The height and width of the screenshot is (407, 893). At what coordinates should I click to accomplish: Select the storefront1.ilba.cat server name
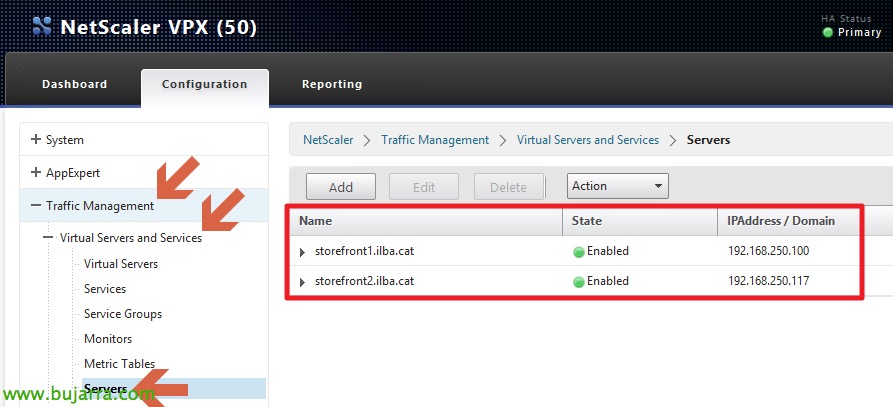tap(364, 251)
